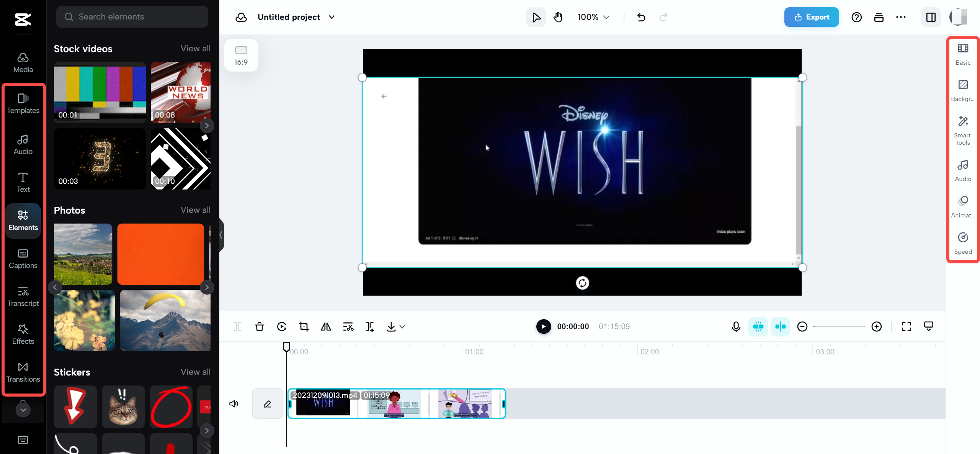980x454 pixels.
Task: Mirror the clip horizontally
Action: tap(326, 327)
